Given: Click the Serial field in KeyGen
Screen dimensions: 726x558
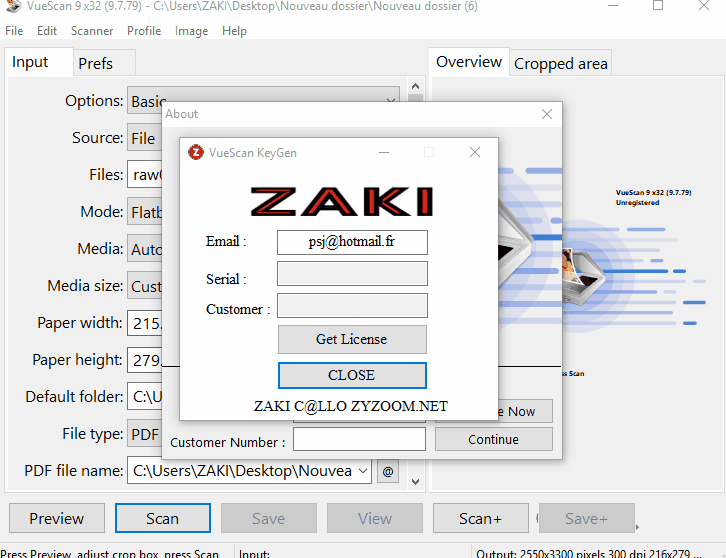Looking at the screenshot, I should pos(352,274).
